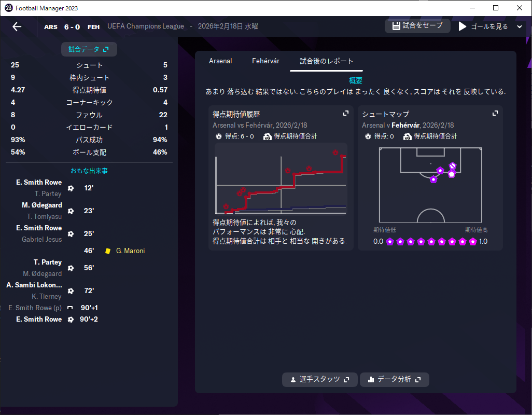Click the floppy disk icon beside 試合をセーブ
The height and width of the screenshot is (415, 532).
(x=396, y=26)
